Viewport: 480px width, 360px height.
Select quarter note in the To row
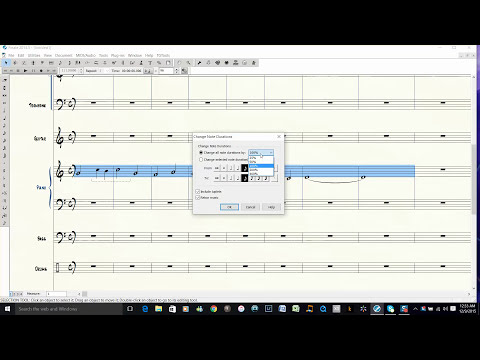click(x=238, y=178)
